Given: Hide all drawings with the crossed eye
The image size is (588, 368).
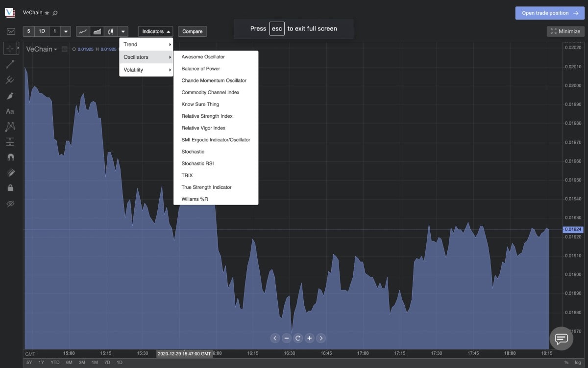Looking at the screenshot, I should (x=10, y=203).
